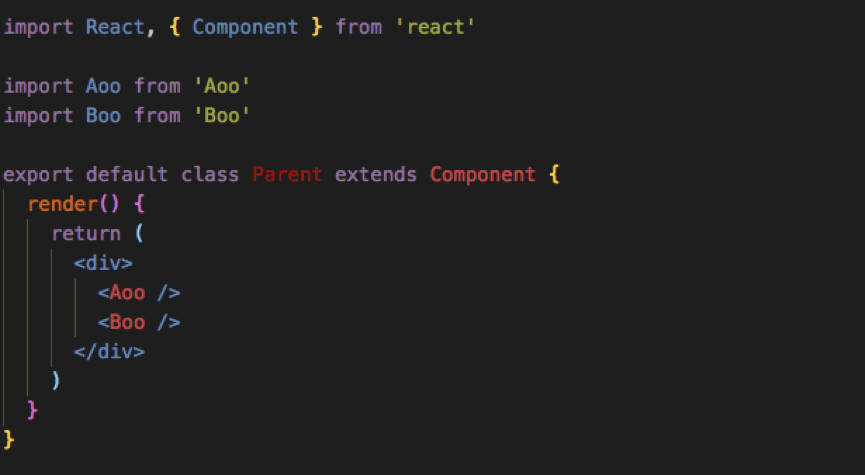Click the default keyword
The width and height of the screenshot is (865, 475).
coord(127,175)
